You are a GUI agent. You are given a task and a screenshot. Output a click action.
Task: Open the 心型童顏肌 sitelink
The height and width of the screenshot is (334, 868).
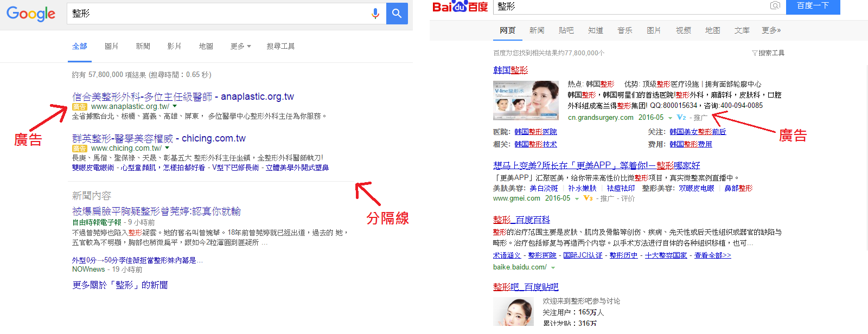138,168
